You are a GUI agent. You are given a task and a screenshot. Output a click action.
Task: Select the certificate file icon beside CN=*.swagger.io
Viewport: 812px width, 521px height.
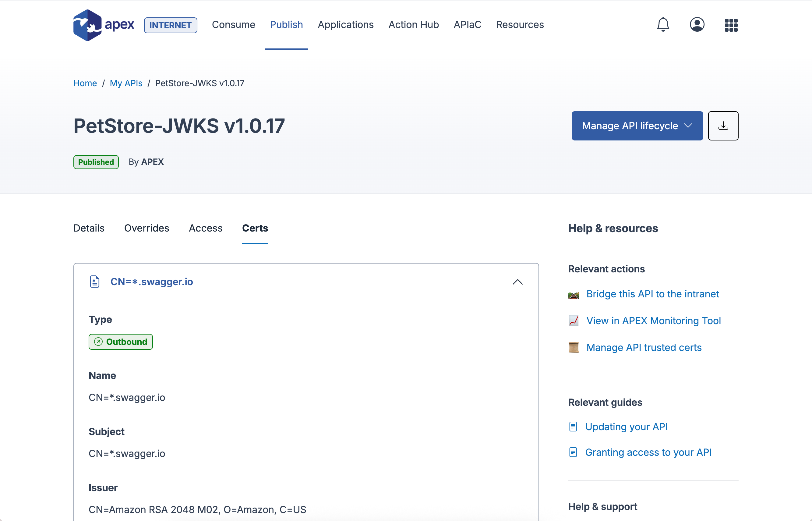point(94,281)
